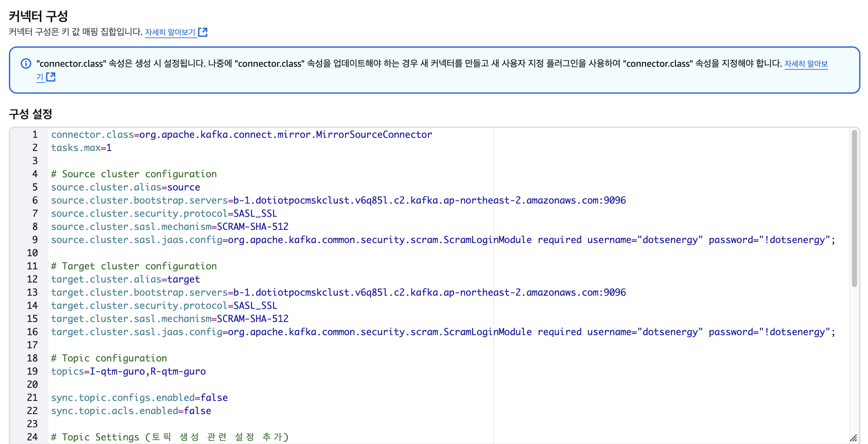Place cursor in connector.class line

point(241,135)
